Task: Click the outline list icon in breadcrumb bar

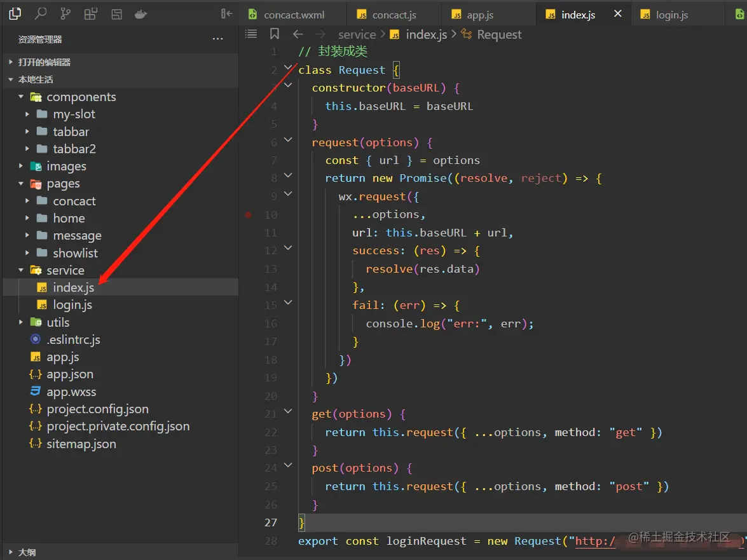Action: 251,34
